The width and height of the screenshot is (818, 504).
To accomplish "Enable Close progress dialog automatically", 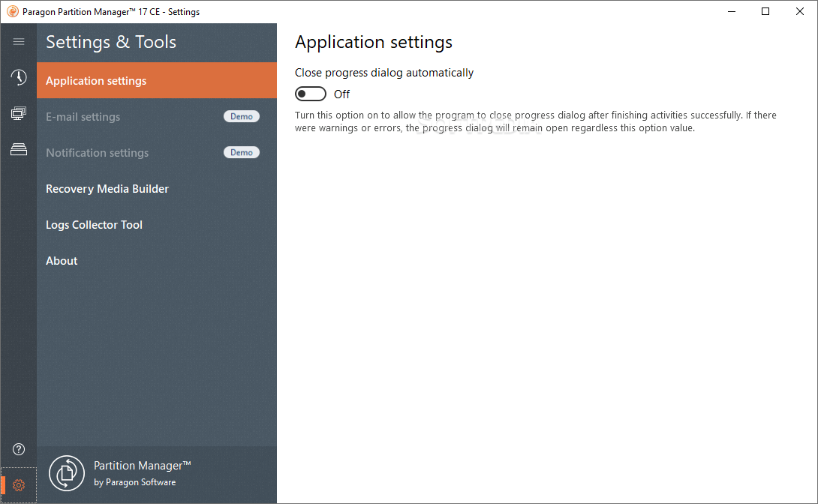I will click(x=310, y=93).
